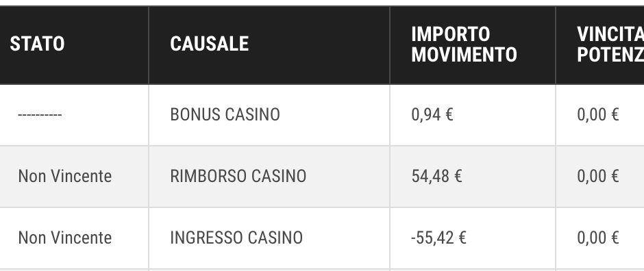Image resolution: width=644 pixels, height=271 pixels.
Task: Click the dashed status in BONUS CASINO row
Action: tap(40, 115)
